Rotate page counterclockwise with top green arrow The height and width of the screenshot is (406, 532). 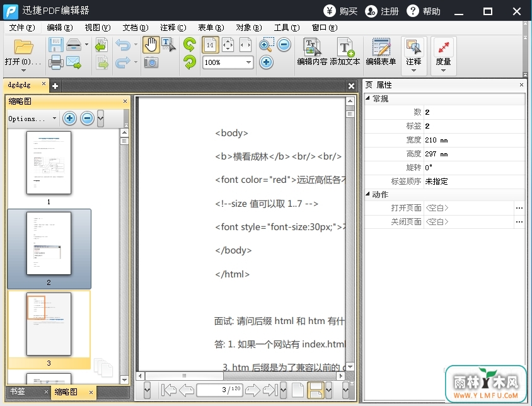(190, 45)
